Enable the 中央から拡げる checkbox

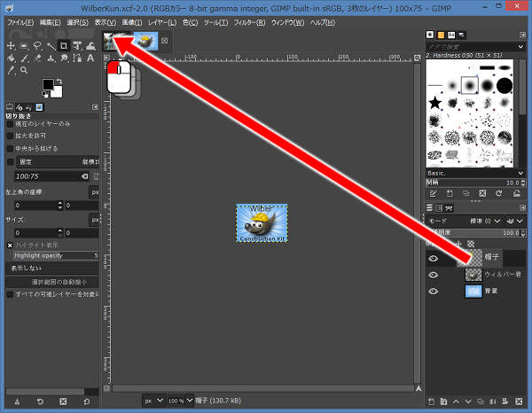[10, 149]
